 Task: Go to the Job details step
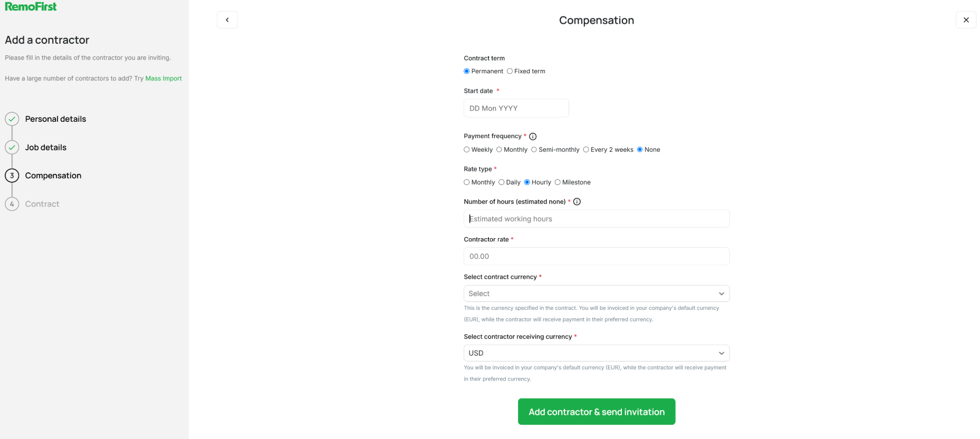(x=46, y=148)
